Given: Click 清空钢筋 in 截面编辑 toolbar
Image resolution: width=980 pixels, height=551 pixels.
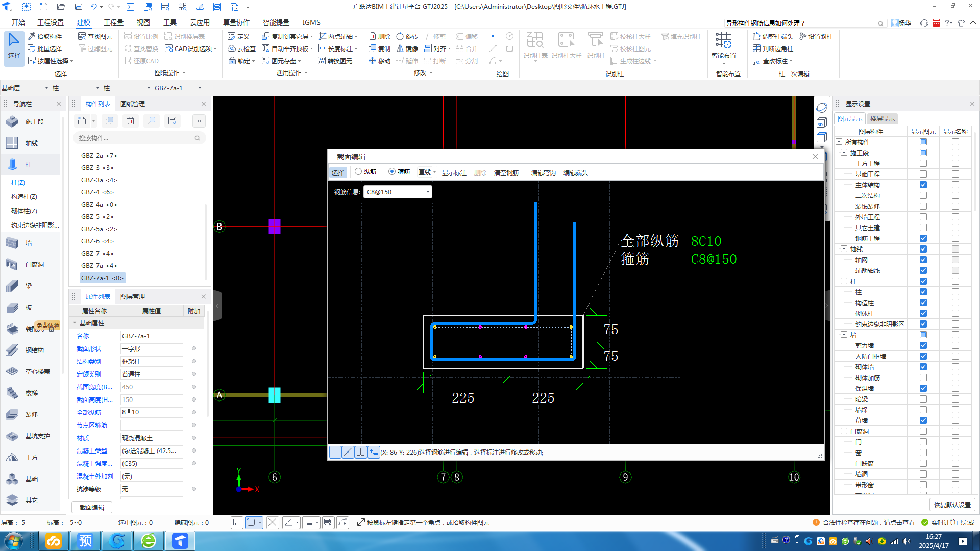Looking at the screenshot, I should (x=506, y=172).
